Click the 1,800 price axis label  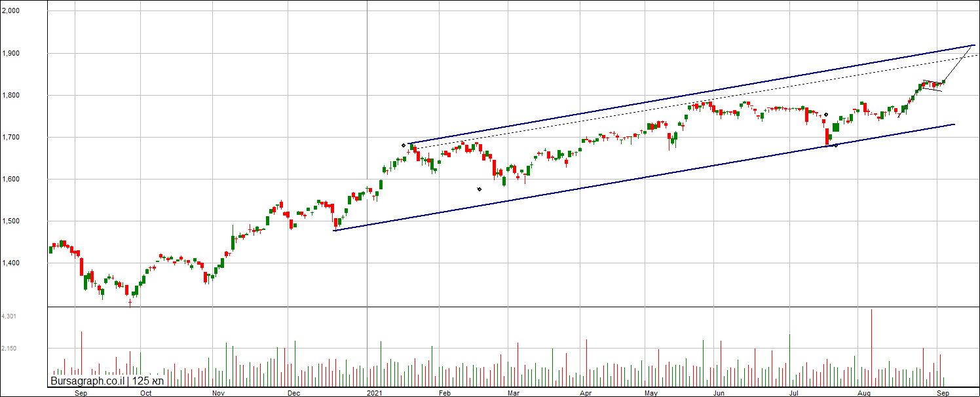pyautogui.click(x=11, y=95)
